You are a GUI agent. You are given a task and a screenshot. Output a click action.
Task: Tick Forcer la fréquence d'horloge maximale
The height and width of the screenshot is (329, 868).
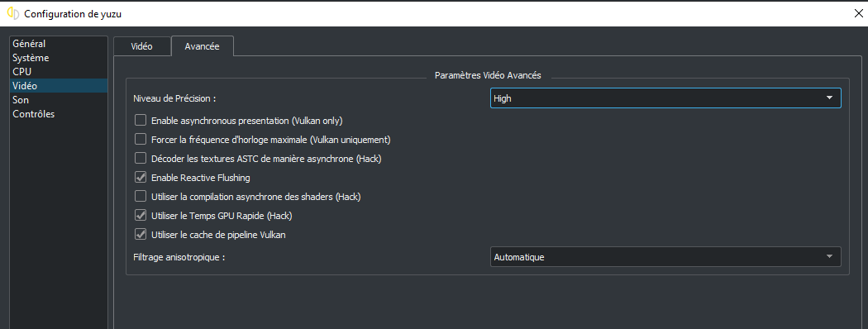[141, 140]
